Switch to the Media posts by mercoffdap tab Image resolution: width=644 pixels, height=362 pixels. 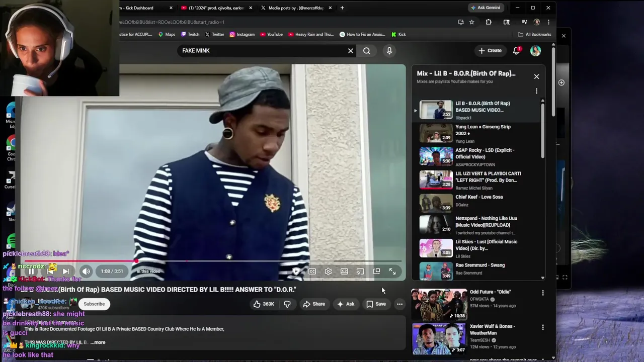pyautogui.click(x=297, y=8)
